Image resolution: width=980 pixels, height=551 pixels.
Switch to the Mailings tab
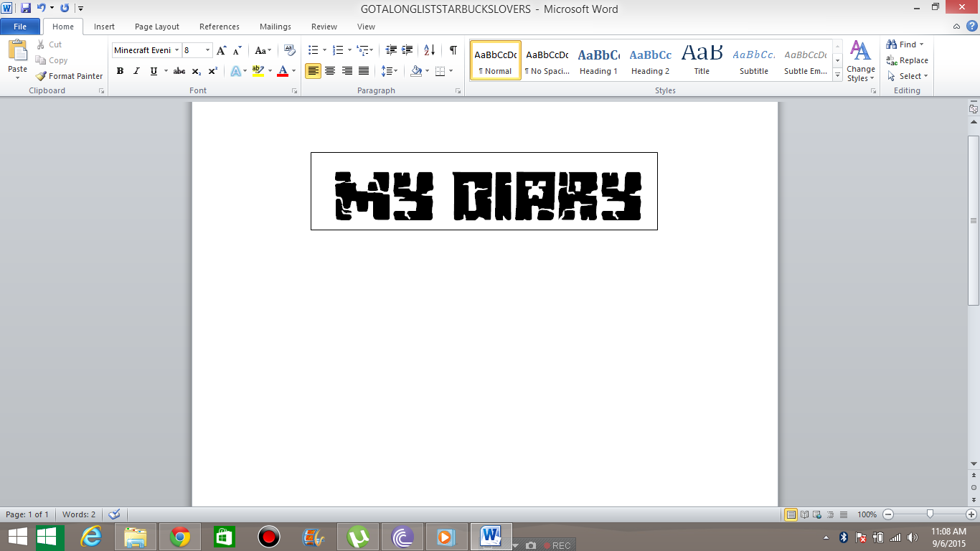point(275,27)
